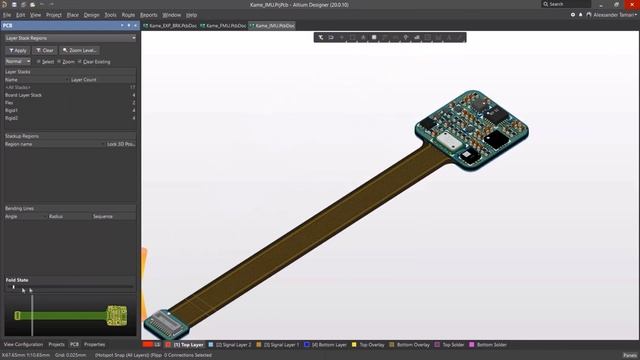Select the filter tool in the active bar
This screenshot has width=640, height=360.
click(321, 38)
